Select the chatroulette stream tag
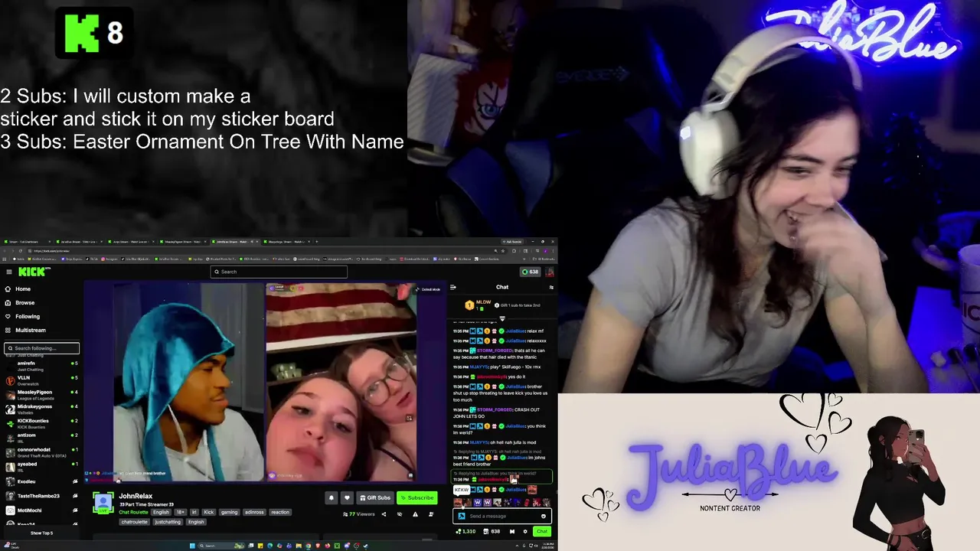The width and height of the screenshot is (980, 551). click(x=134, y=522)
